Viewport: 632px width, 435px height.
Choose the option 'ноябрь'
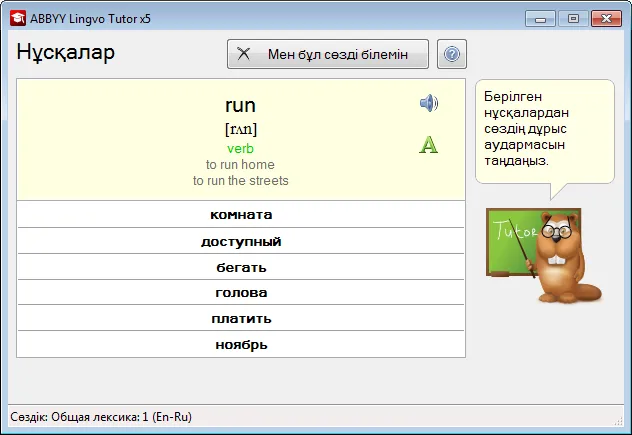coord(241,344)
